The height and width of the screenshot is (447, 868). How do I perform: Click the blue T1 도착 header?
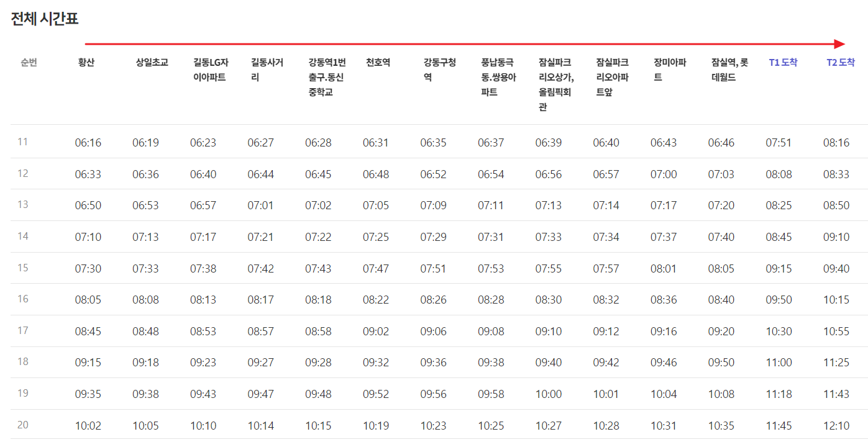tap(783, 62)
